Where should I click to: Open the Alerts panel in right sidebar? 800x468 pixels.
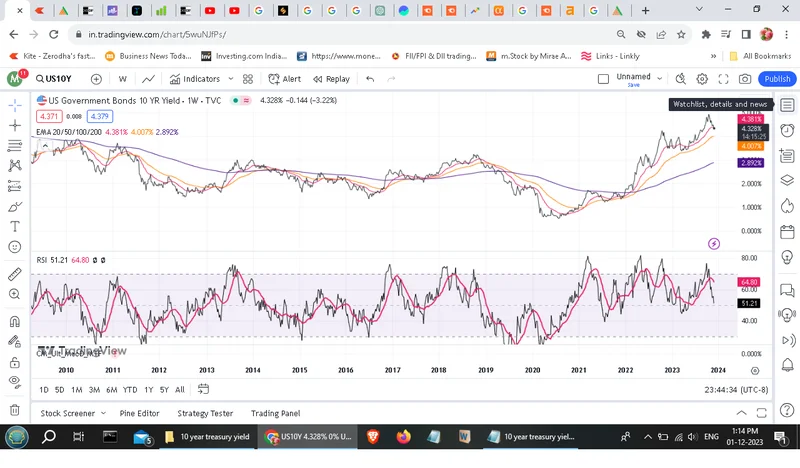coord(787,130)
